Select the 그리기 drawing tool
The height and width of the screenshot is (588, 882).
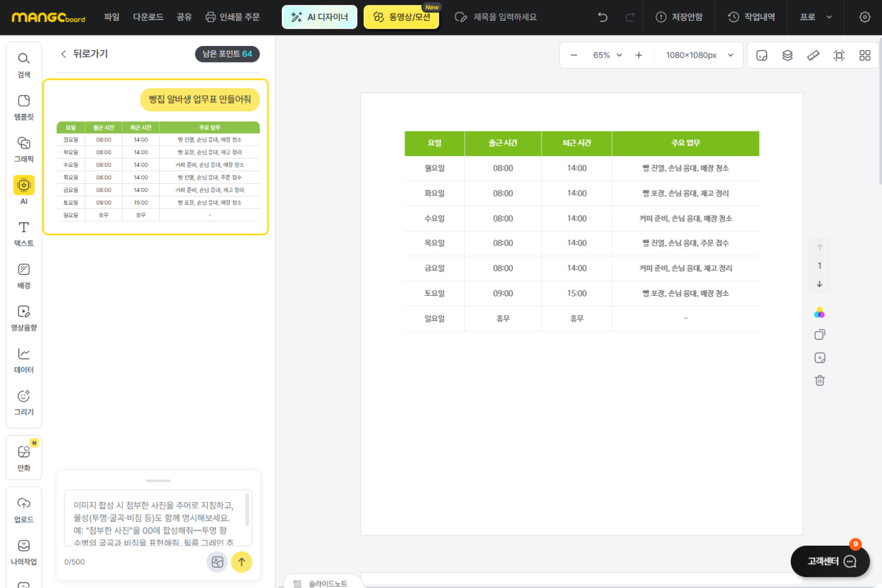(x=24, y=402)
